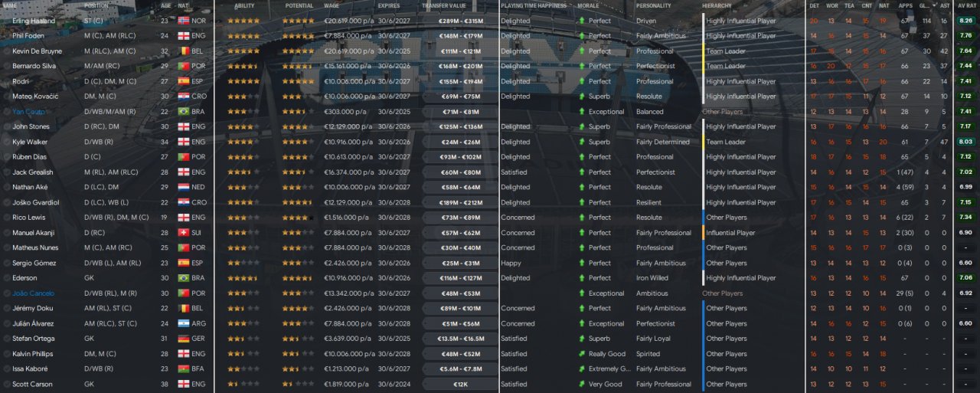Image resolution: width=980 pixels, height=393 pixels.
Task: Click the Portugal flag in Bernardo Silva's row
Action: point(183,66)
